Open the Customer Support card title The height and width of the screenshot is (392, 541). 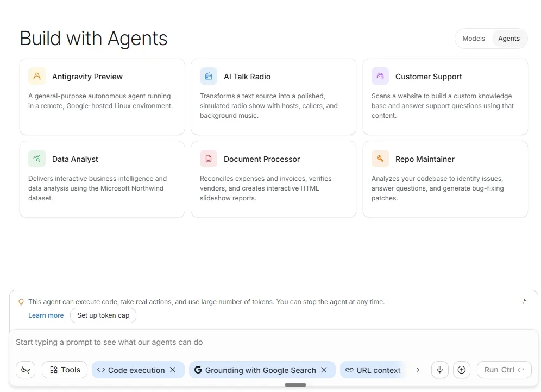(429, 77)
